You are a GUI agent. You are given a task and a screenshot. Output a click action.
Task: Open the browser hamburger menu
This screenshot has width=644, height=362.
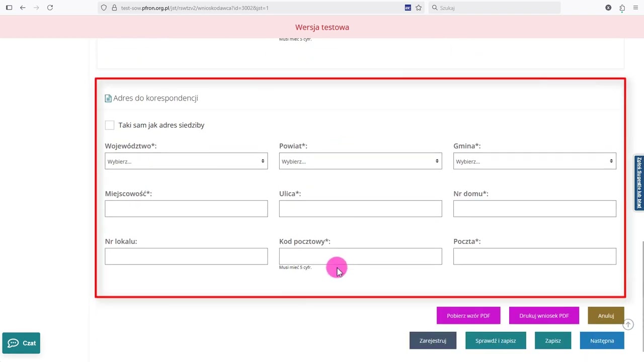[636, 8]
